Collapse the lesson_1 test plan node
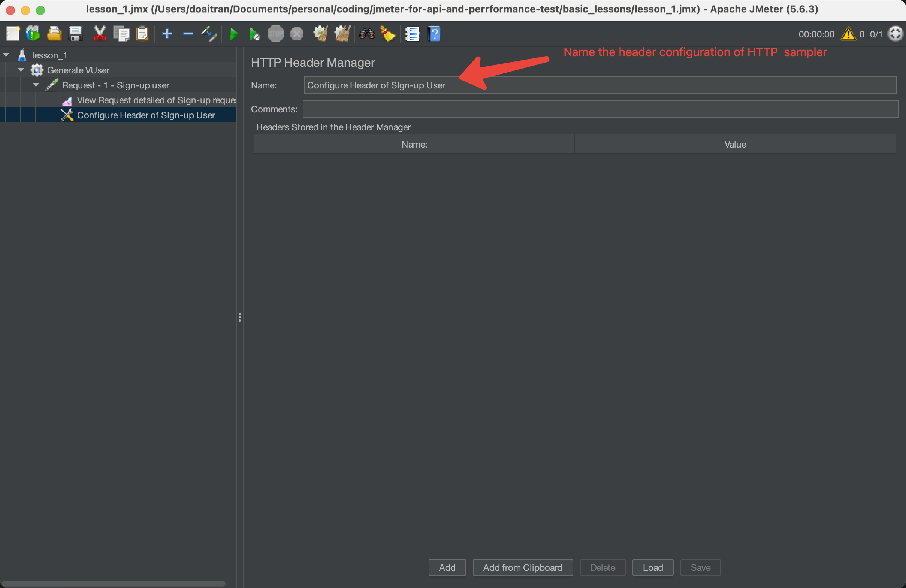The height and width of the screenshot is (588, 906). point(6,55)
